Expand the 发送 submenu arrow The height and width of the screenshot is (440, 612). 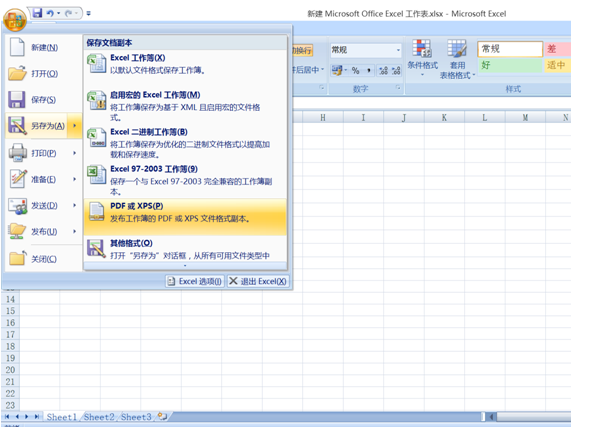click(75, 206)
